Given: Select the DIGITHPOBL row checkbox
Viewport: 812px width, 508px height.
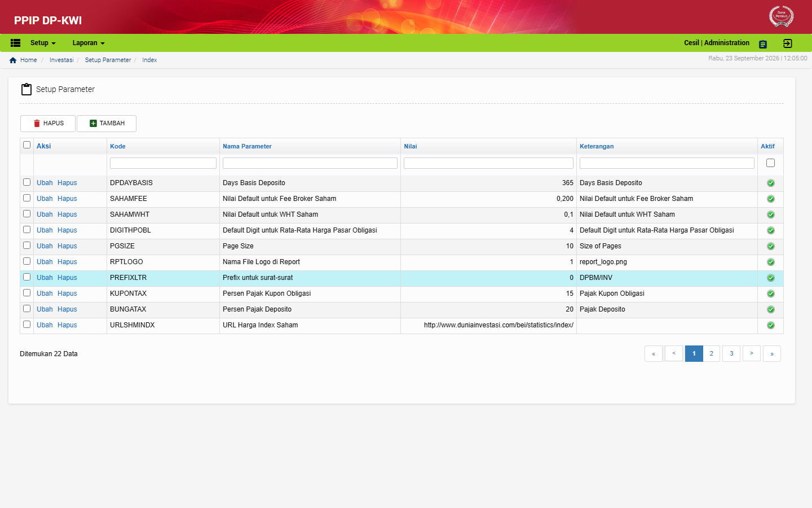Looking at the screenshot, I should tap(27, 230).
